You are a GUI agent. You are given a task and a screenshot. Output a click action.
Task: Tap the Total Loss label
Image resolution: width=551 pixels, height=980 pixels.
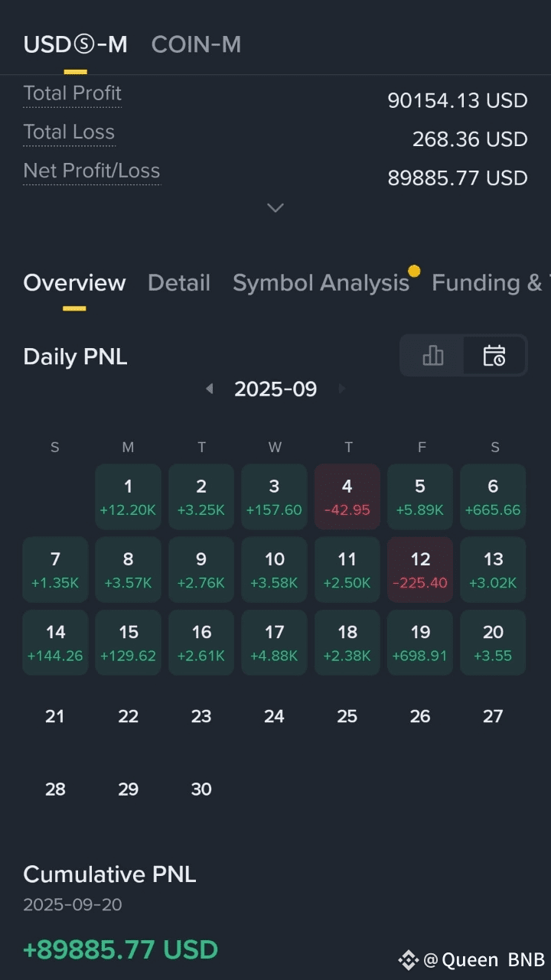coord(69,132)
